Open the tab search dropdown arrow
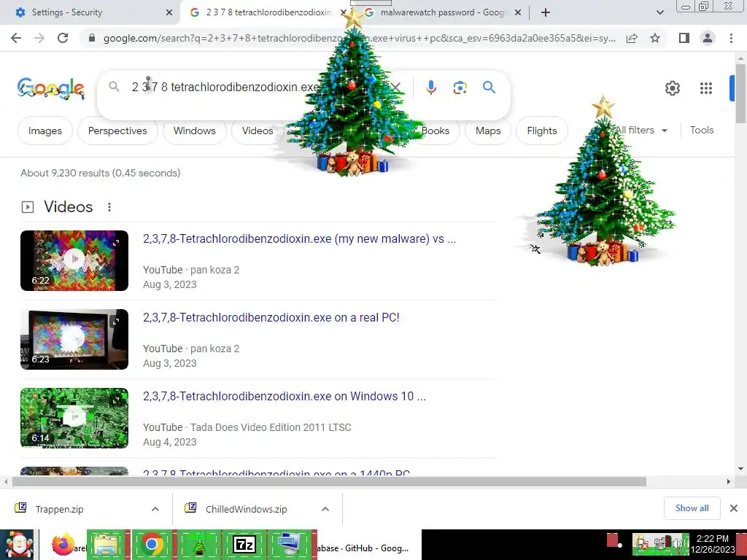The height and width of the screenshot is (560, 747). pyautogui.click(x=659, y=12)
